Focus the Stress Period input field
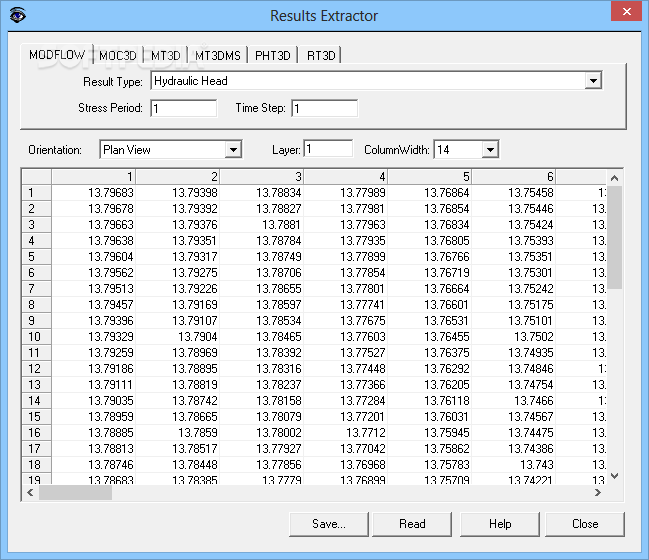The height and width of the screenshot is (560, 649). coord(183,108)
